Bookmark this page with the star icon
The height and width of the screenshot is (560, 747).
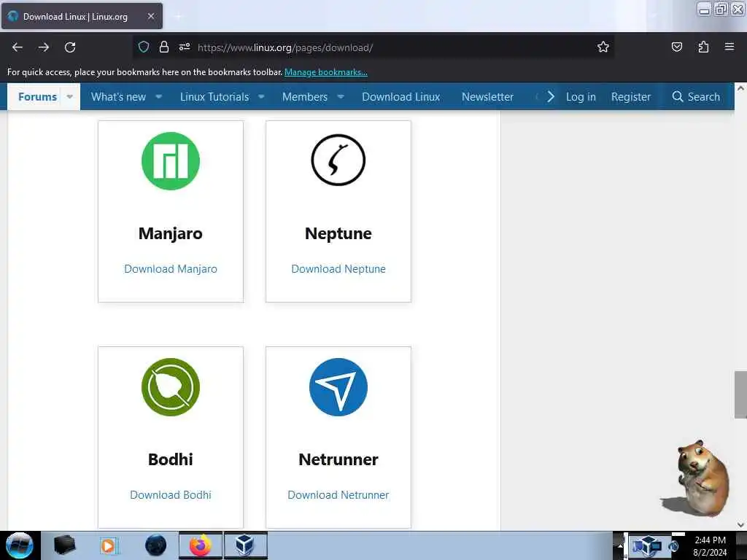click(x=603, y=47)
